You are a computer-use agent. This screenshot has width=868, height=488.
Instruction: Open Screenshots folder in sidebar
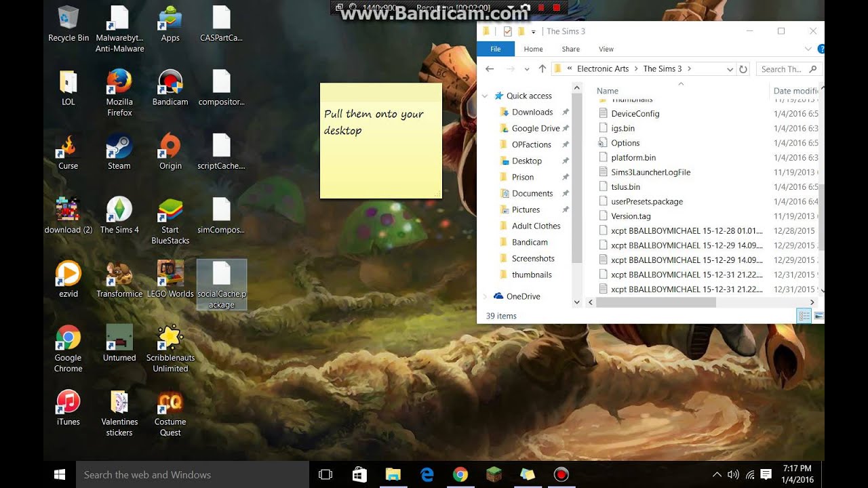[533, 258]
